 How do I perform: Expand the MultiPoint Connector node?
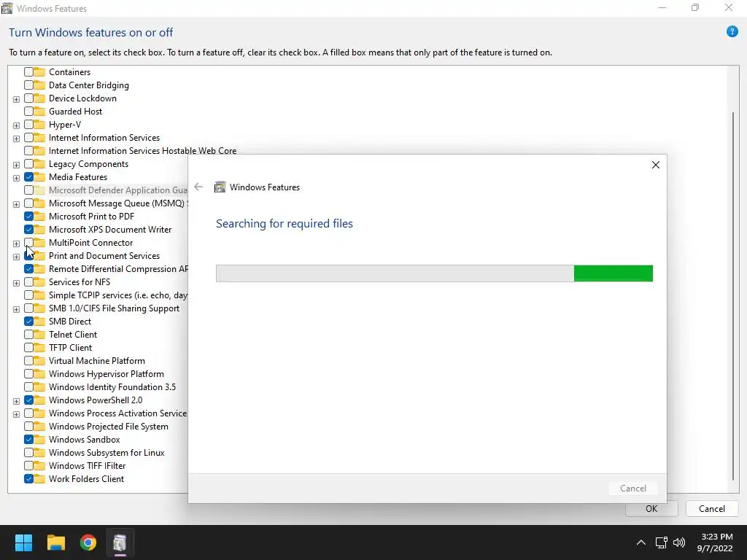coord(16,244)
